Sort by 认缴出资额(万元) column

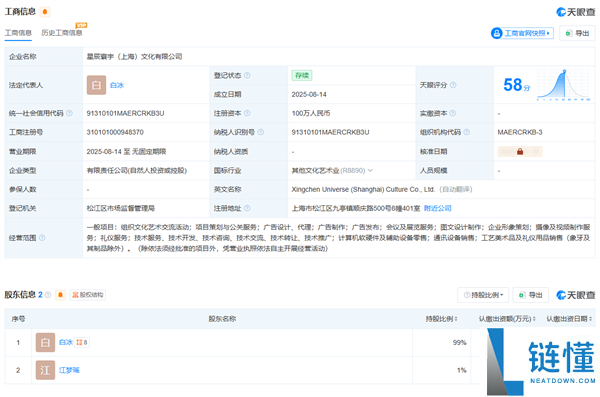coord(507,319)
